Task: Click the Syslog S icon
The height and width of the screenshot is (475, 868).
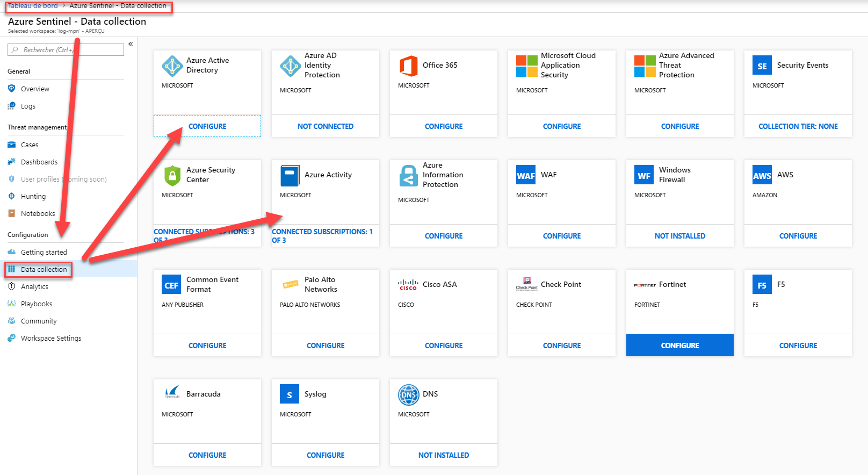Action: [x=290, y=394]
